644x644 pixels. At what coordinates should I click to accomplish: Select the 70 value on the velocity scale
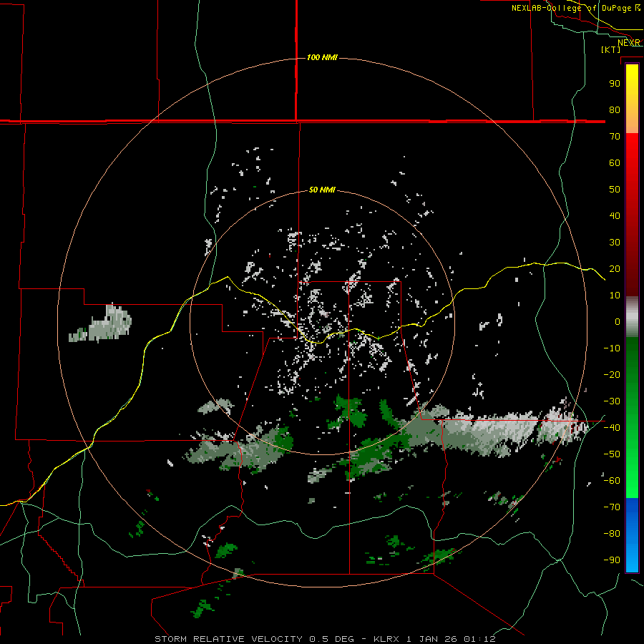tap(615, 137)
